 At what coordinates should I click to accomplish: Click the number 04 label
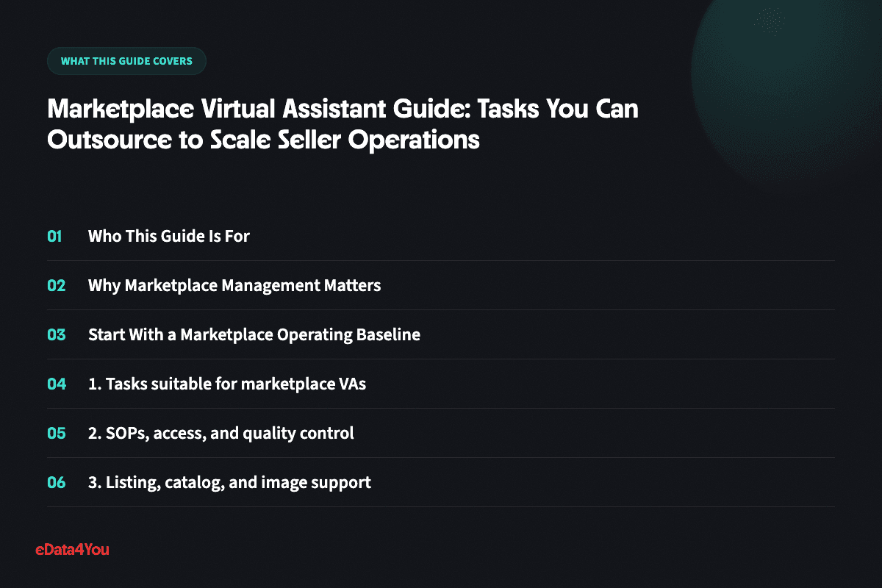pos(57,384)
